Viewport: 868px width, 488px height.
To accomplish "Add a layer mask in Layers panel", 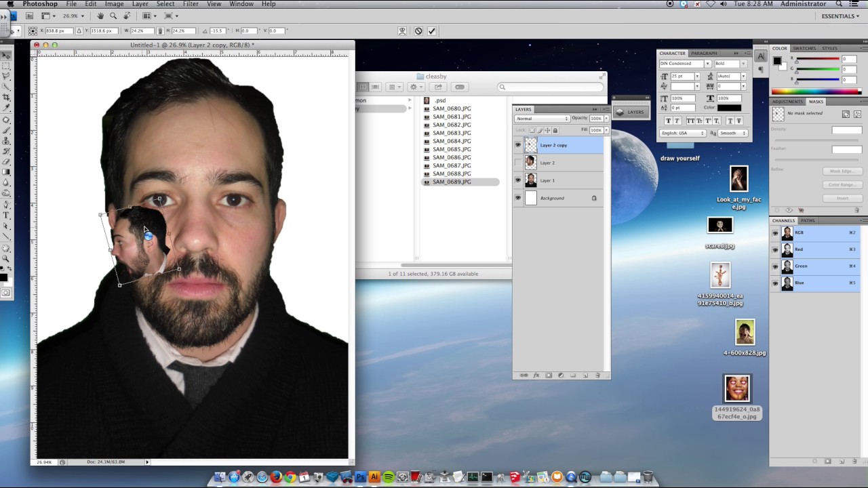I will coord(548,375).
